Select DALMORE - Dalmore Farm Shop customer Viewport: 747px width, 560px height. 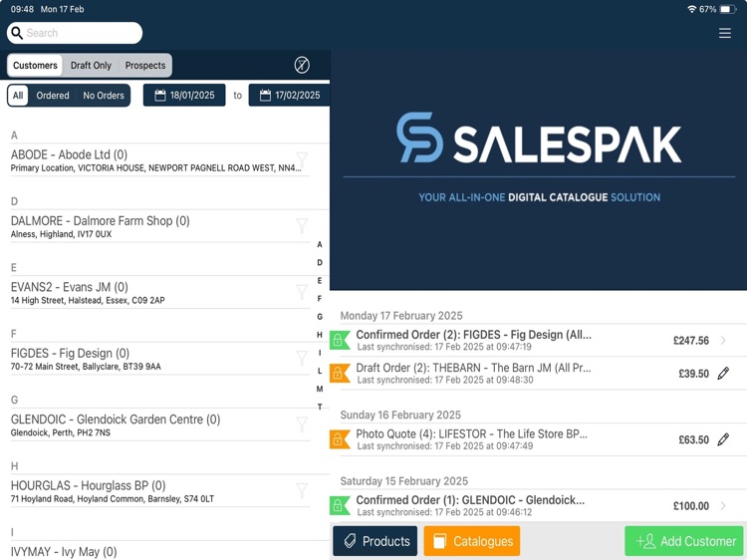click(x=160, y=226)
